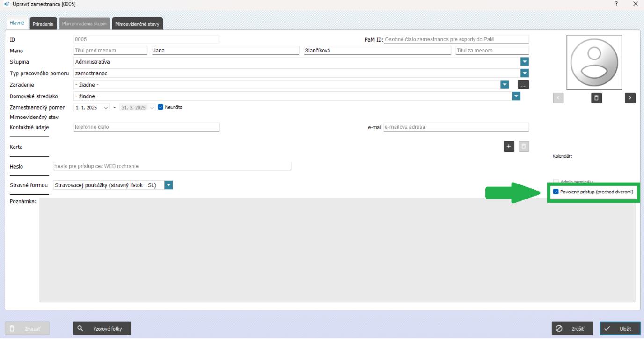Delete the photo with trash icon

596,98
